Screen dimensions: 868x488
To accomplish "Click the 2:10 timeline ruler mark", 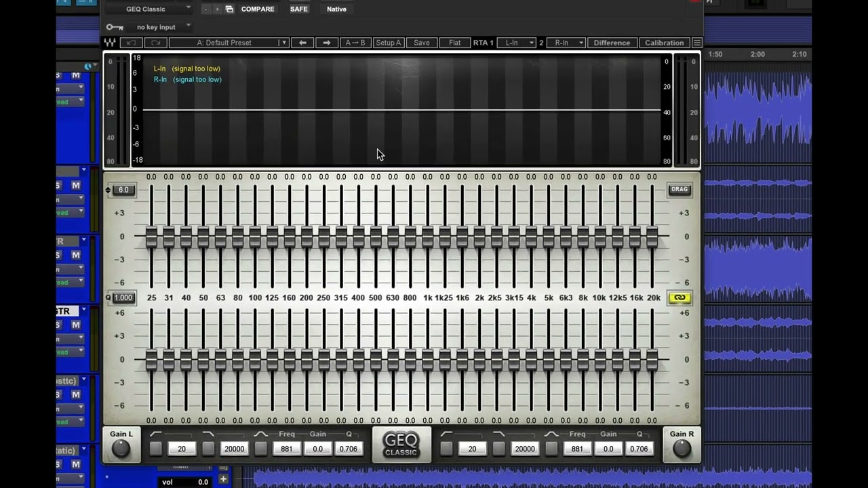I will 800,54.
